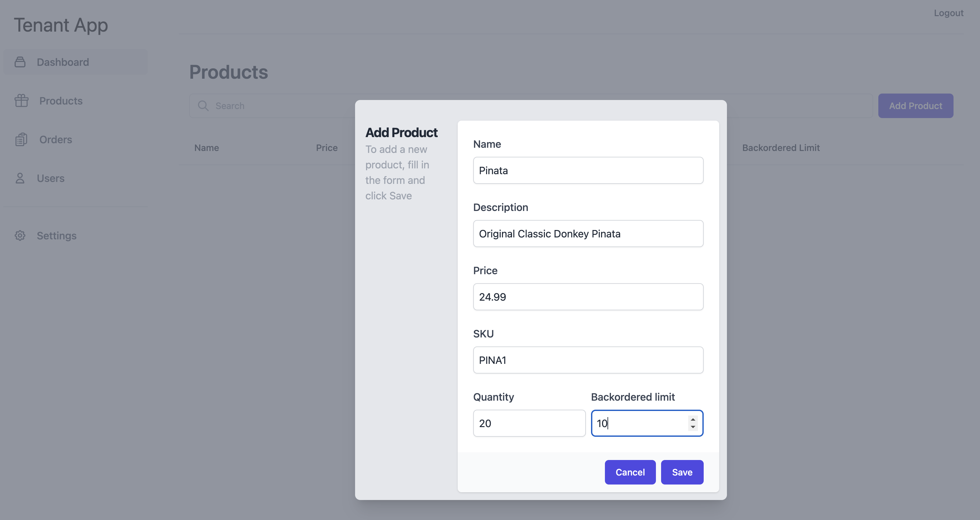Click the Dashboard sidebar icon
The height and width of the screenshot is (520, 980).
[x=20, y=62]
